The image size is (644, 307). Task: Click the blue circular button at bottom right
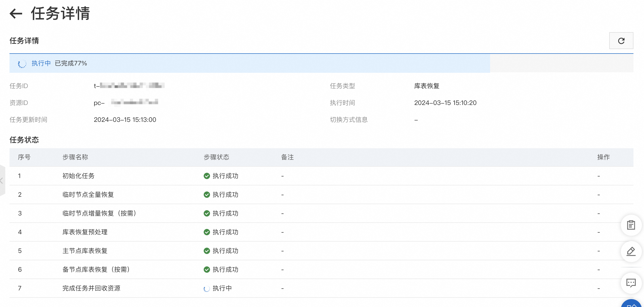coord(631,304)
